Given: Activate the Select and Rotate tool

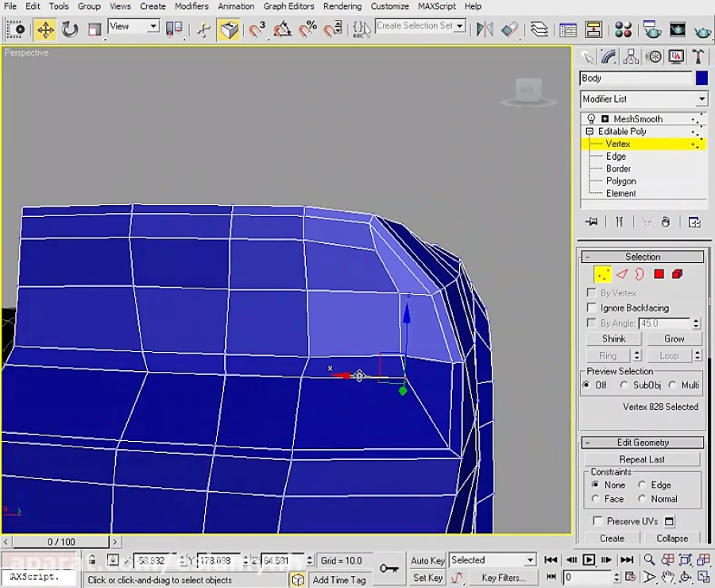Looking at the screenshot, I should pos(69,29).
